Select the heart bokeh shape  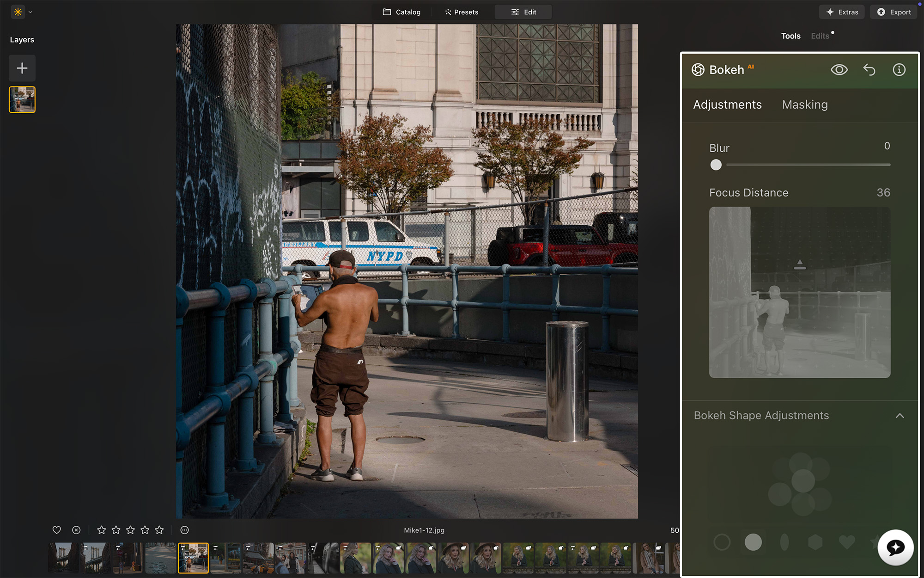(846, 542)
